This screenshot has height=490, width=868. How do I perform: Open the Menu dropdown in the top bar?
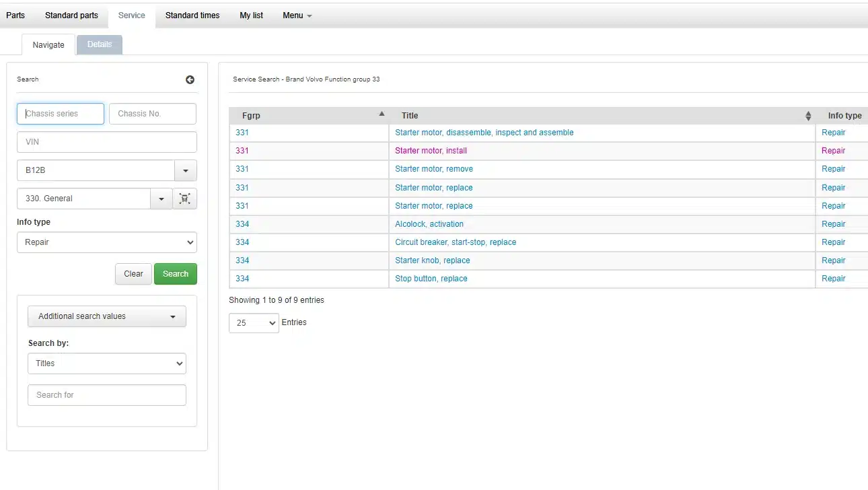tap(297, 15)
